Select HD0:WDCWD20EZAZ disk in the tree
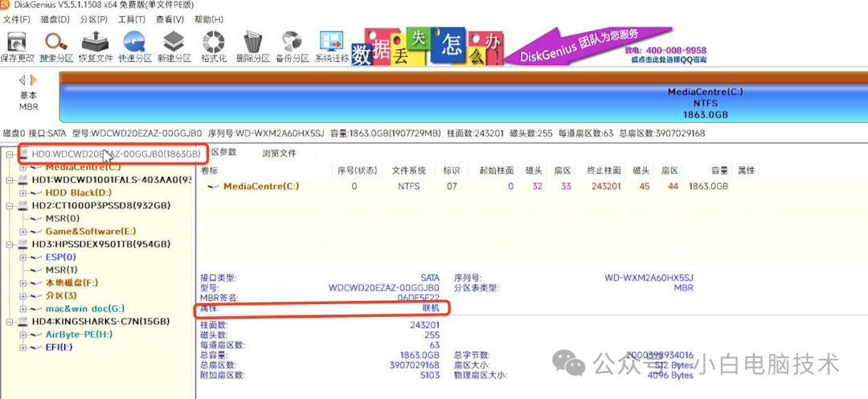The image size is (868, 399). point(116,154)
